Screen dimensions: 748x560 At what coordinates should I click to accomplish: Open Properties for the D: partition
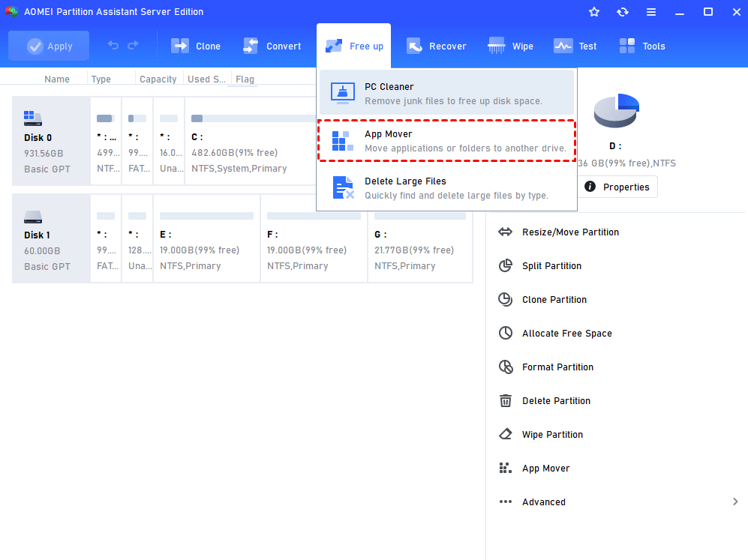tap(617, 187)
